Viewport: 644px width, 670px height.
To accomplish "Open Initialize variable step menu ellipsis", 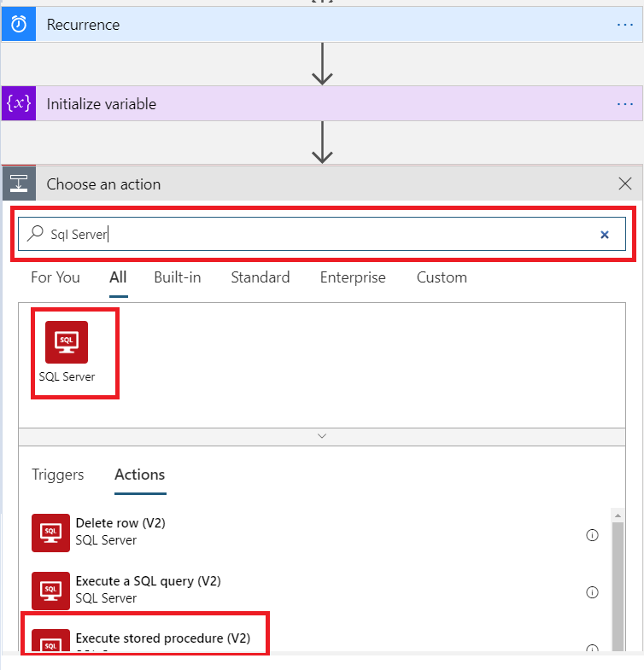I will pyautogui.click(x=624, y=104).
